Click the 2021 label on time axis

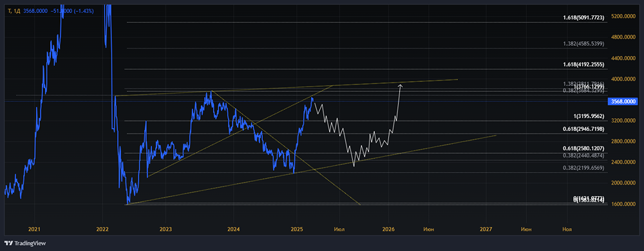click(35, 228)
